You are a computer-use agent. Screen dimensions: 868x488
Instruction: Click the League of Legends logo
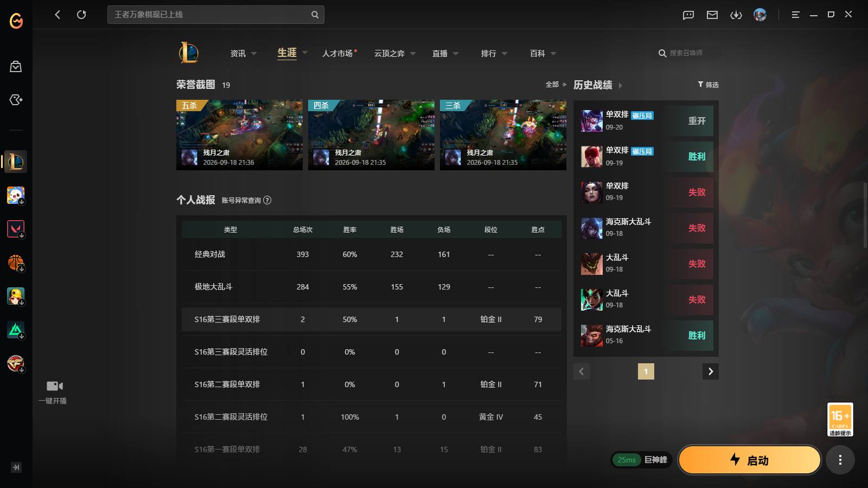point(189,53)
